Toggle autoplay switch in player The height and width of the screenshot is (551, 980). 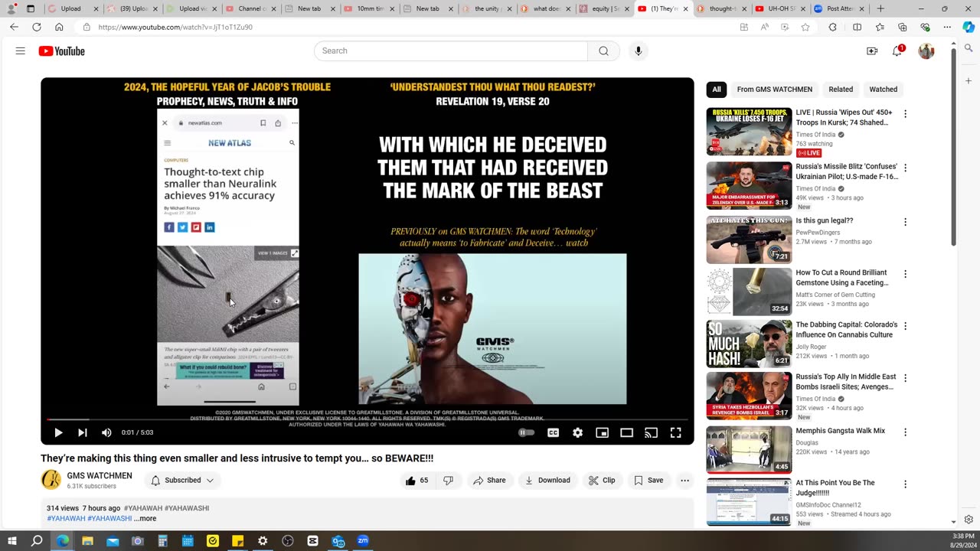tap(527, 432)
